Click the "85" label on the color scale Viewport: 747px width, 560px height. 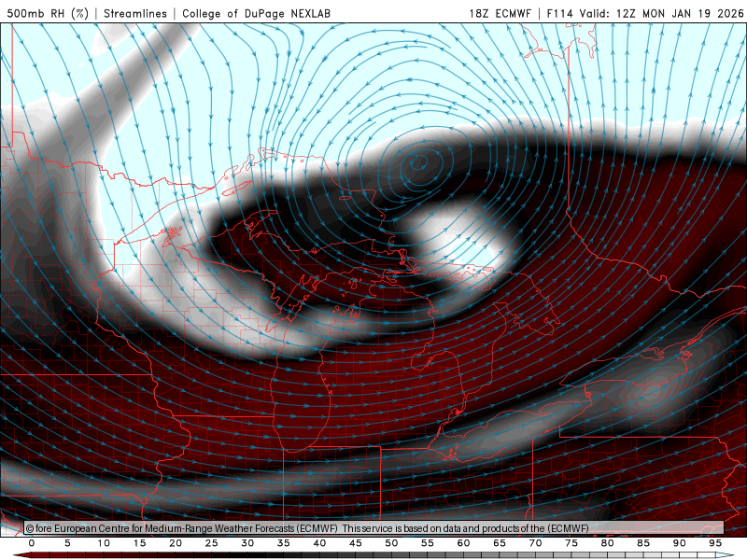[643, 543]
